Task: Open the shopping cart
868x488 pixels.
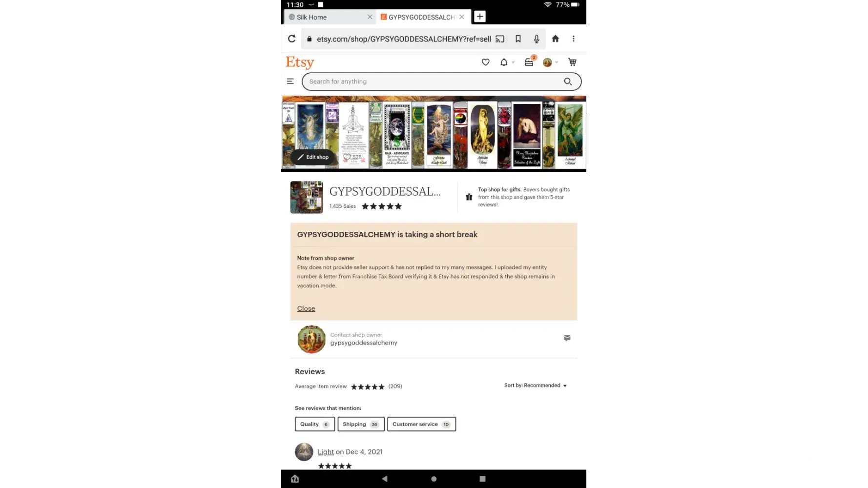Action: [572, 62]
